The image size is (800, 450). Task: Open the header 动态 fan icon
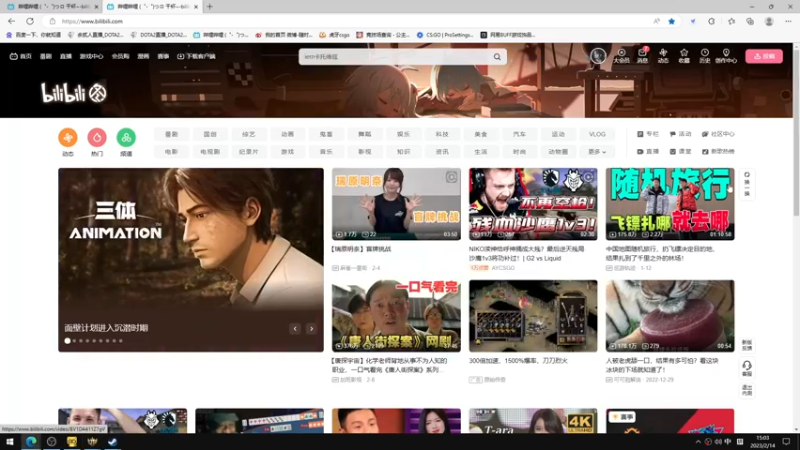(x=663, y=56)
